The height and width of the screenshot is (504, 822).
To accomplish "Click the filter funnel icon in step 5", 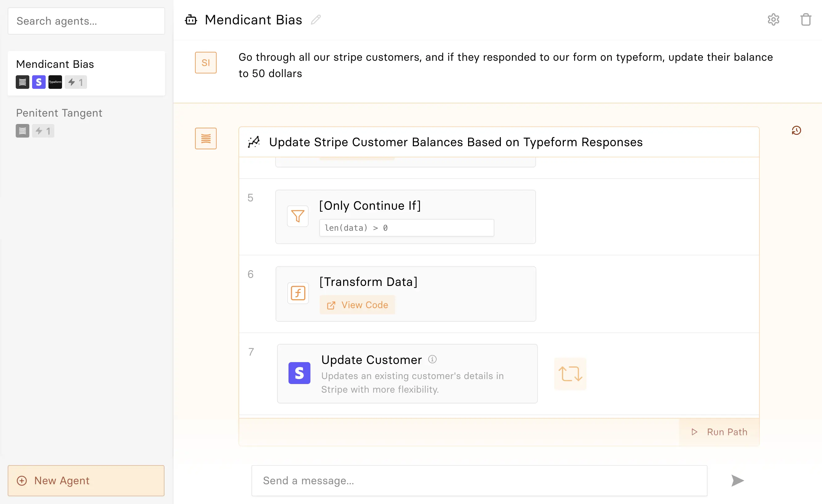I will point(297,216).
